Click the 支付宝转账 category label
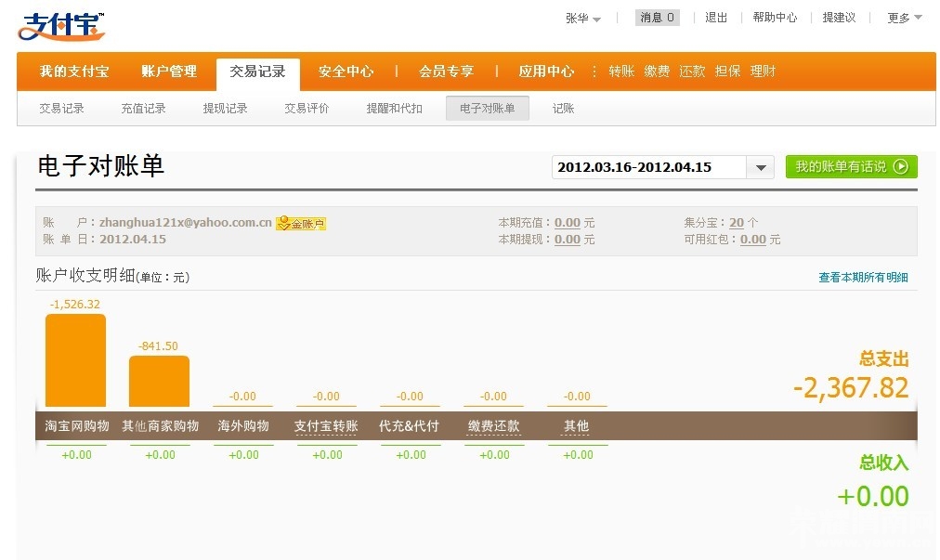Viewport: 940px width, 560px height. (x=326, y=426)
